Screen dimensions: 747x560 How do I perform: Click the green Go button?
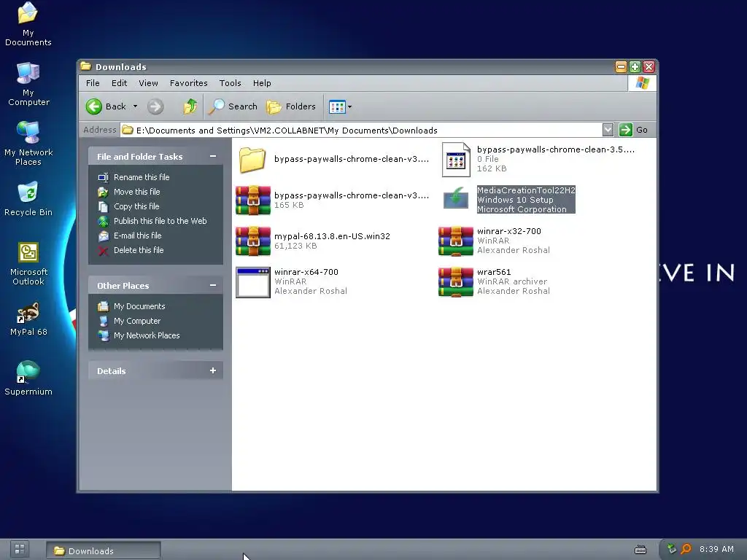point(633,130)
